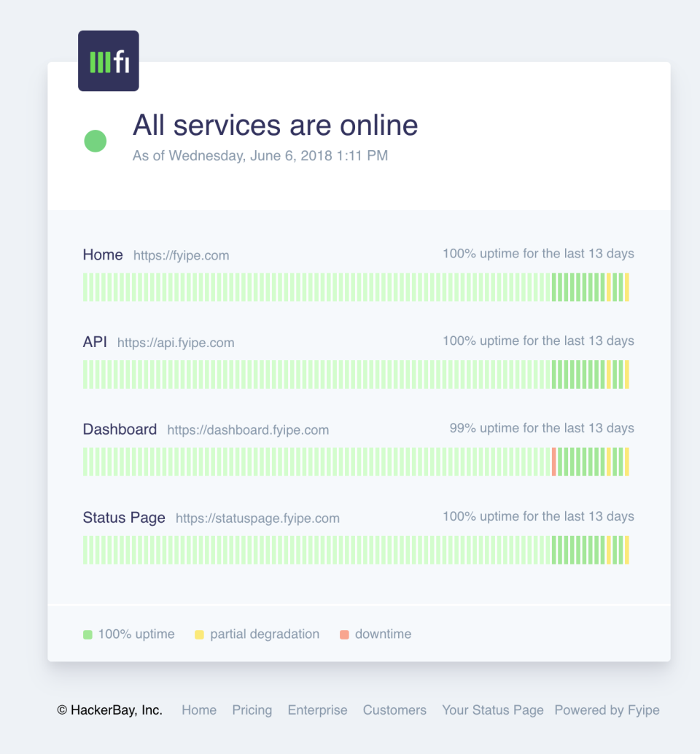
Task: Click Your Status Page footer link
Action: 493,710
